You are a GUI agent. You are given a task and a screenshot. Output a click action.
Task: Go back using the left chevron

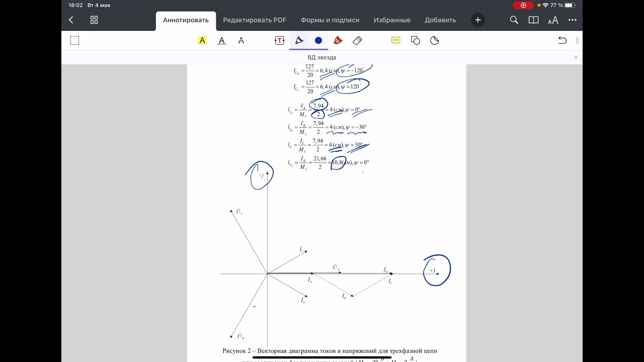71,20
